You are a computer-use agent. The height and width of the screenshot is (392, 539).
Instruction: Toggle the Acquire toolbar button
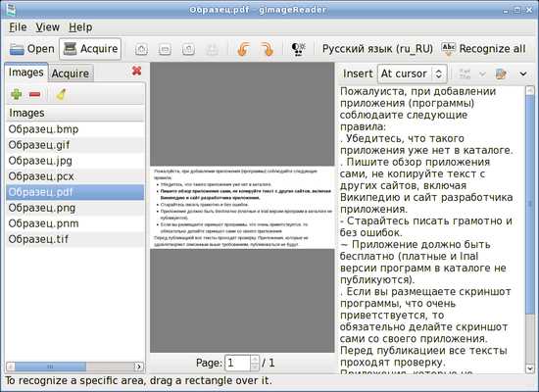(90, 49)
